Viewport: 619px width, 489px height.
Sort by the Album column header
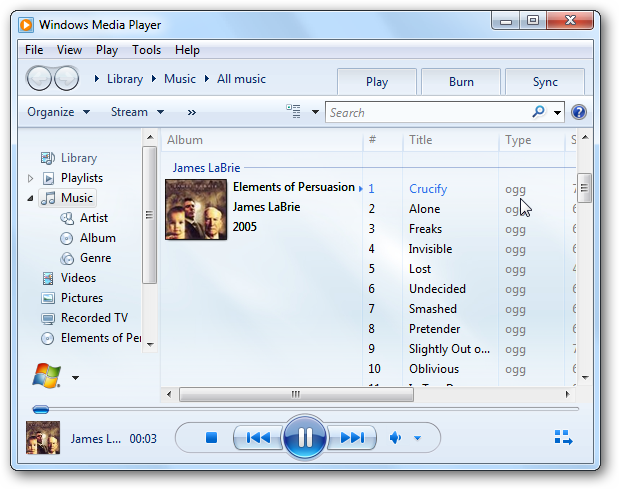tap(262, 140)
